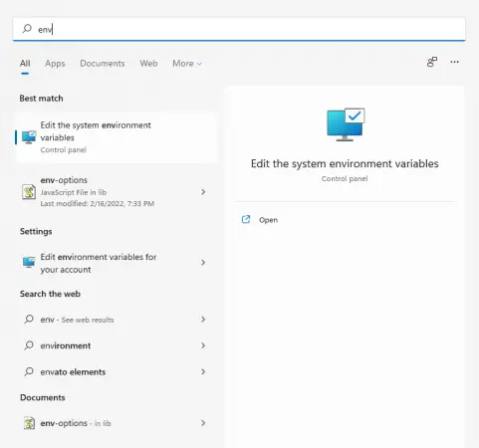
Task: Click the feedback people icon near ellipsis
Action: [x=432, y=62]
